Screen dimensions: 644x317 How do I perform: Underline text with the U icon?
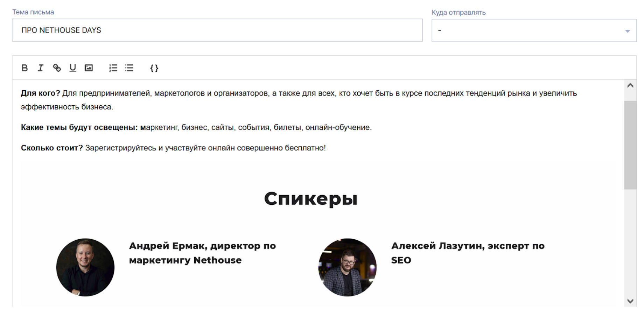pyautogui.click(x=73, y=68)
